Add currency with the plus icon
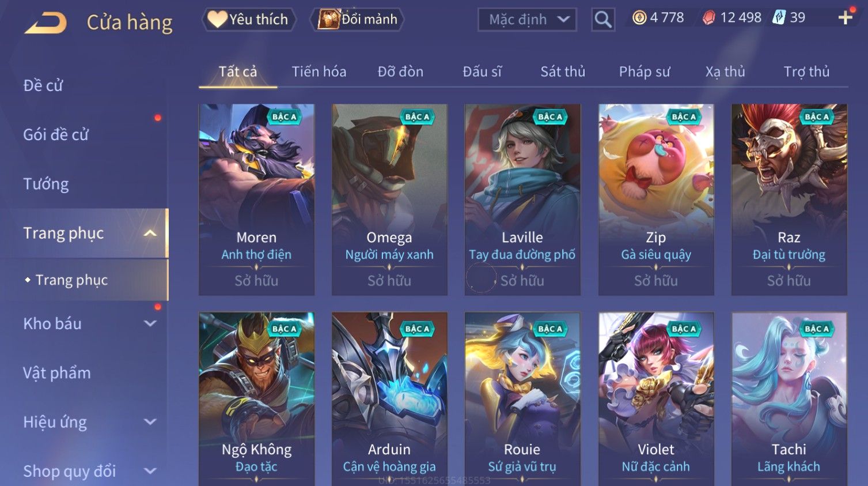868x486 pixels. [845, 18]
